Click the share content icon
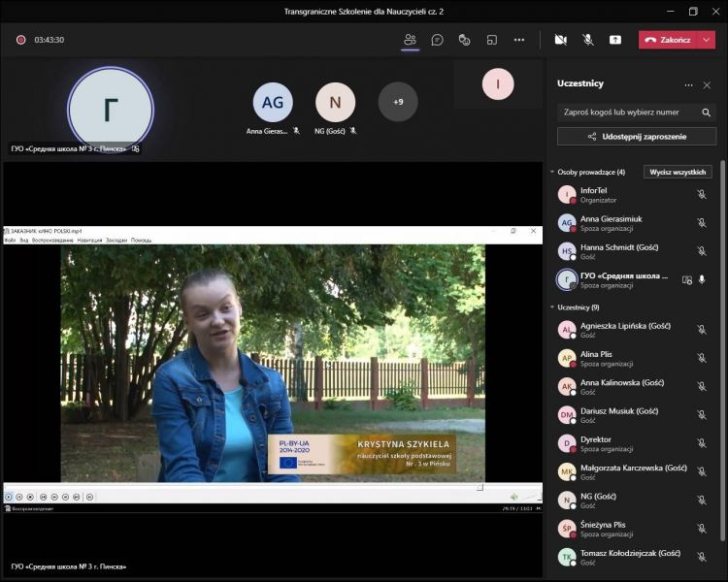The height and width of the screenshot is (582, 728). point(614,40)
